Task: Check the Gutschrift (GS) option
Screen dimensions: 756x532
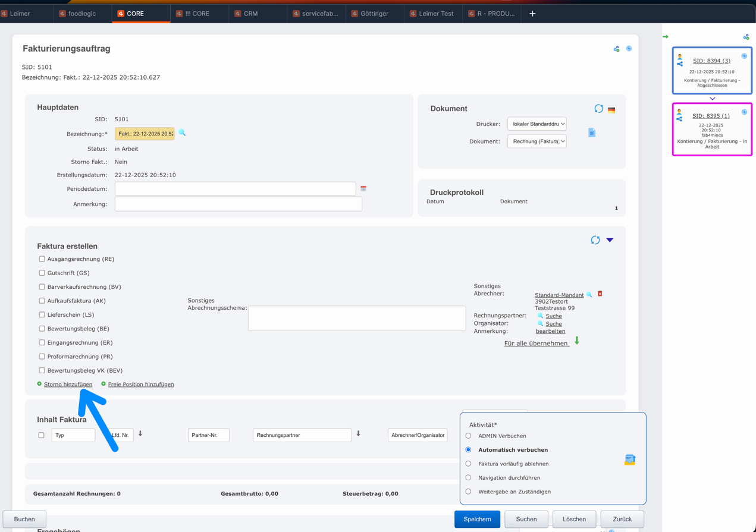Action: coord(42,273)
